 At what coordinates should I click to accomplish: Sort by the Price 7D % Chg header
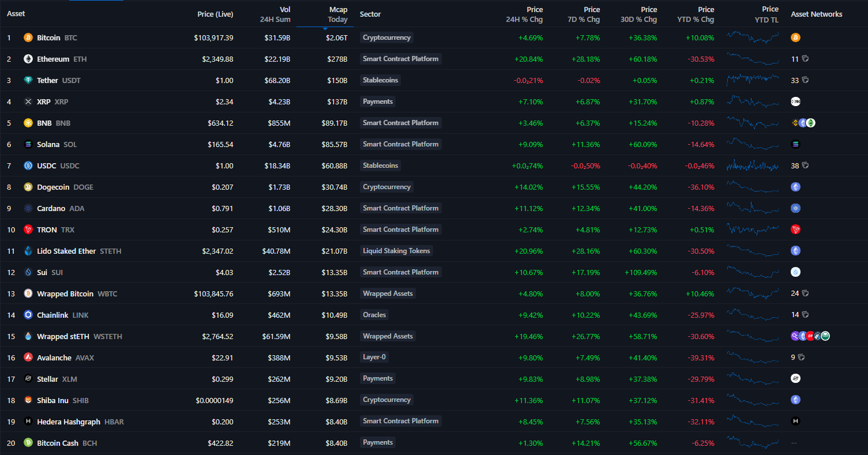[x=584, y=14]
